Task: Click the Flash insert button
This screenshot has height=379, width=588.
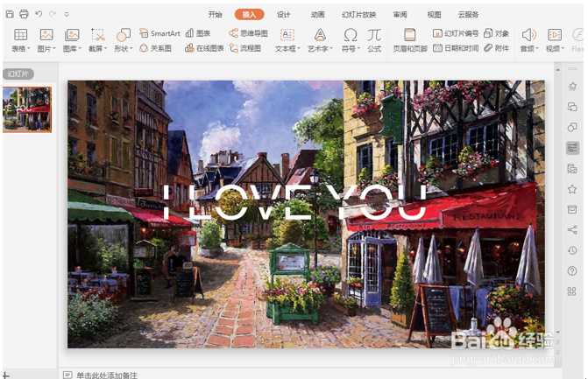Action: click(x=577, y=40)
